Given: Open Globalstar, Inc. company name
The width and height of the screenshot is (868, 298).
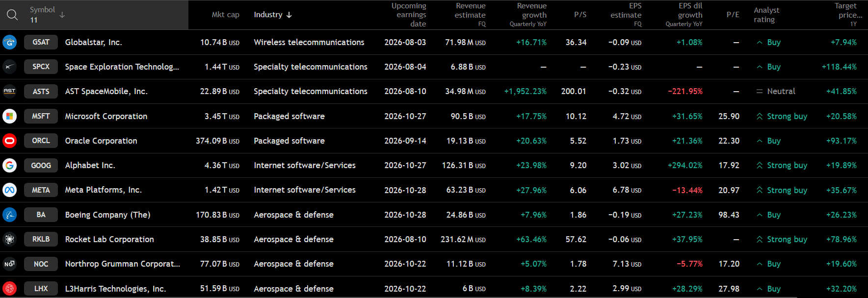Looking at the screenshot, I should [x=93, y=42].
